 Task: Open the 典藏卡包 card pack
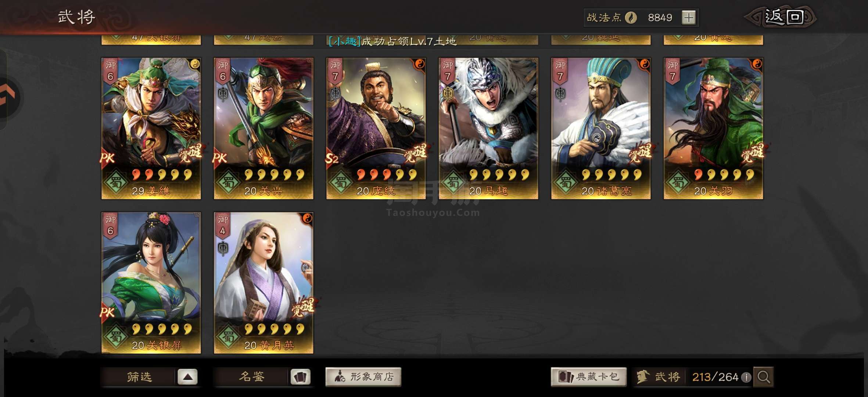(x=588, y=377)
